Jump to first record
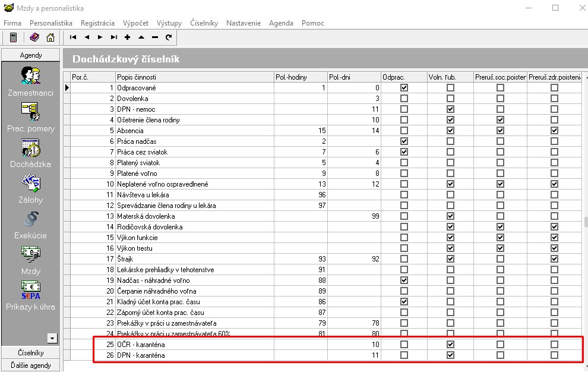Image resolution: width=588 pixels, height=372 pixels. pos(73,37)
